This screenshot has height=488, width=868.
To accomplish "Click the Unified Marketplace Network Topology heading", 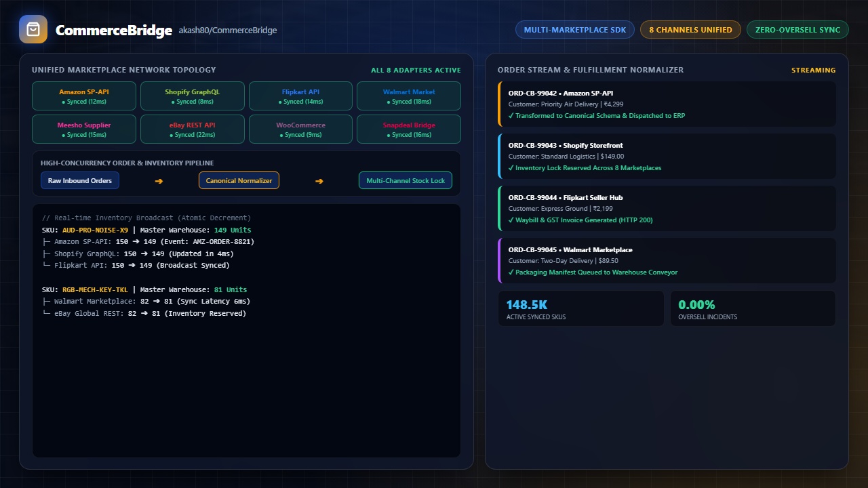I will (x=124, y=70).
